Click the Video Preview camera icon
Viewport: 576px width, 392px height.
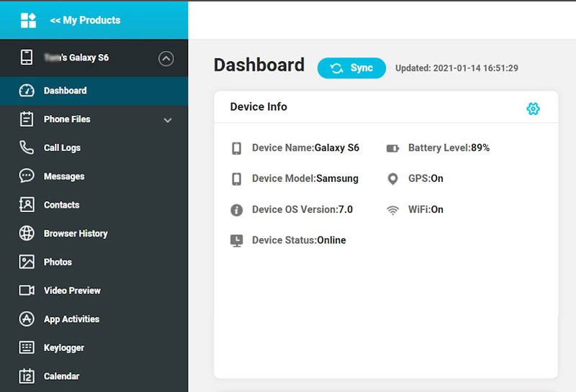point(27,291)
